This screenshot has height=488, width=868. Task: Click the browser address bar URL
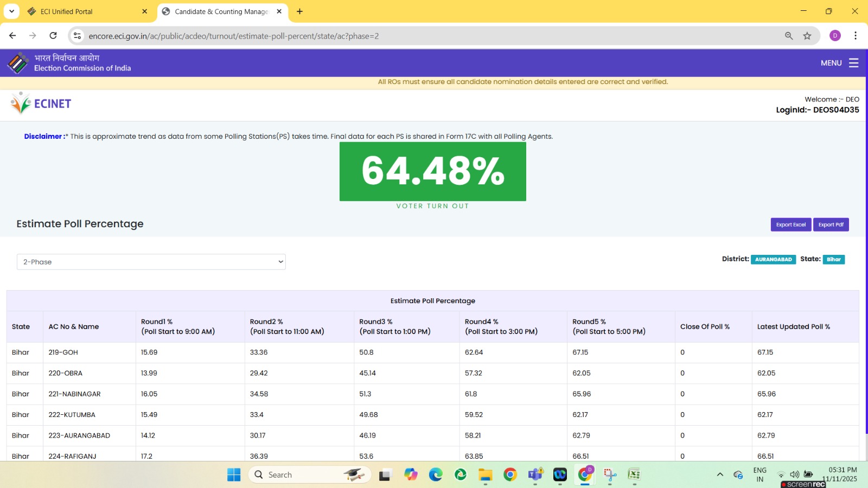pos(233,36)
